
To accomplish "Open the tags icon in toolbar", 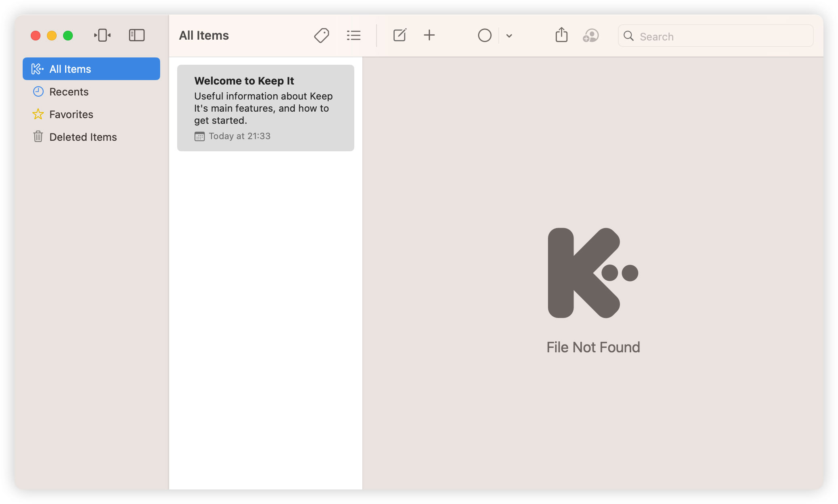I will [x=322, y=36].
